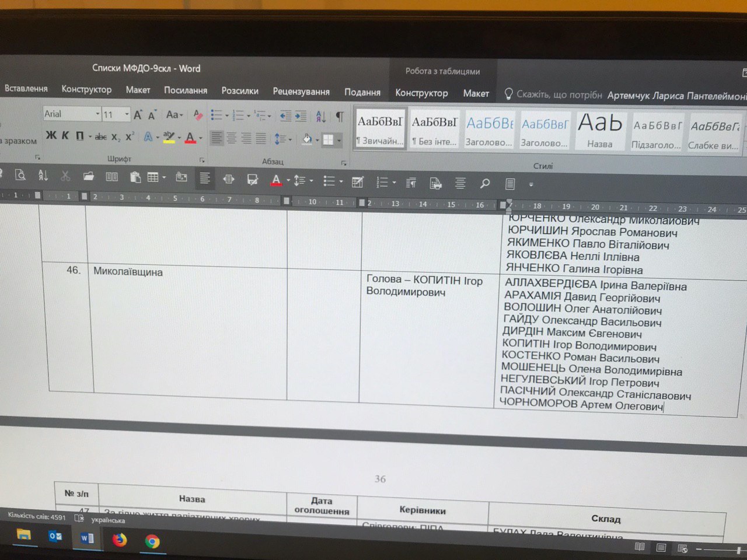
Task: Open the Outlook icon in the taskbar
Action: click(55, 536)
